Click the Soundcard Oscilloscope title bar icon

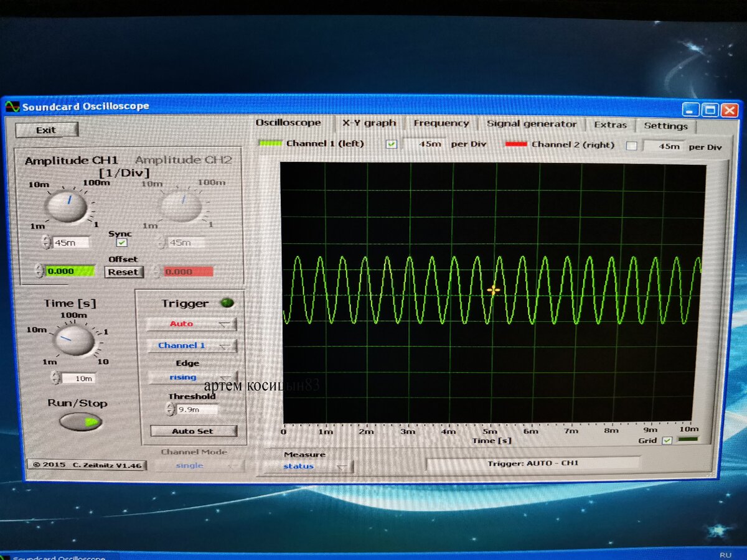point(12,106)
